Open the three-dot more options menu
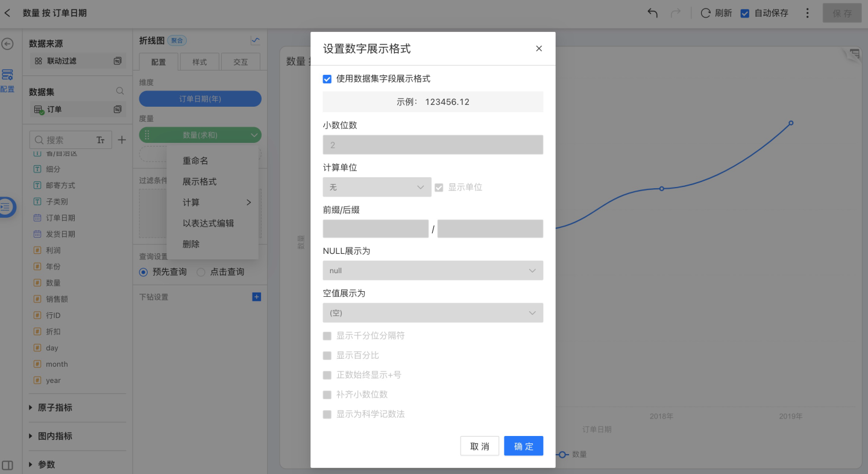Screen dimensions: 868x474 click(808, 13)
